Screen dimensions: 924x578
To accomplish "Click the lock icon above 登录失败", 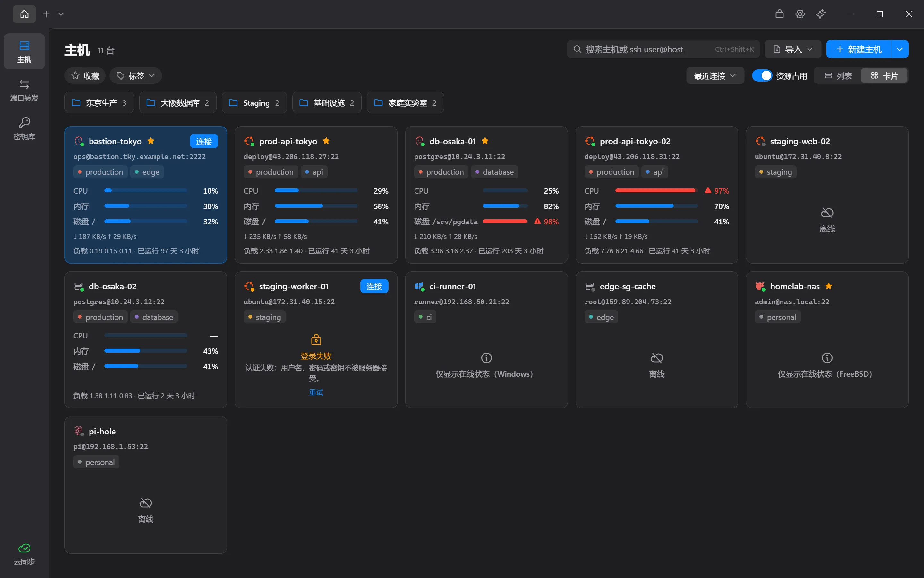I will (x=316, y=339).
